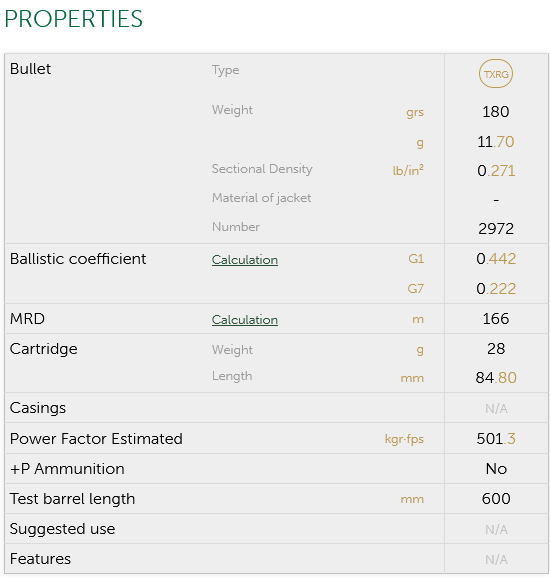
Task: Select the Test barrel length value 600
Action: tap(496, 499)
